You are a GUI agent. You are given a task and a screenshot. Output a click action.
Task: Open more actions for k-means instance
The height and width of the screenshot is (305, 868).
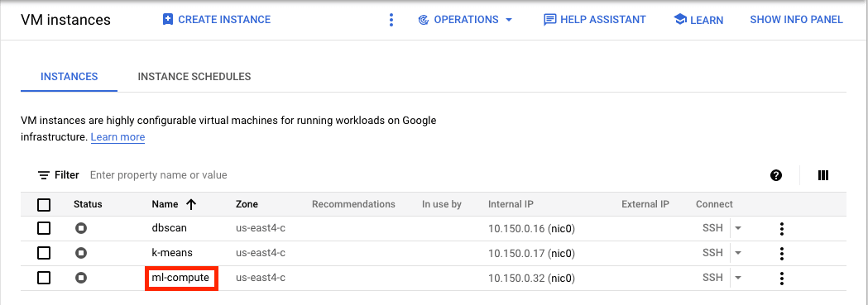click(782, 254)
